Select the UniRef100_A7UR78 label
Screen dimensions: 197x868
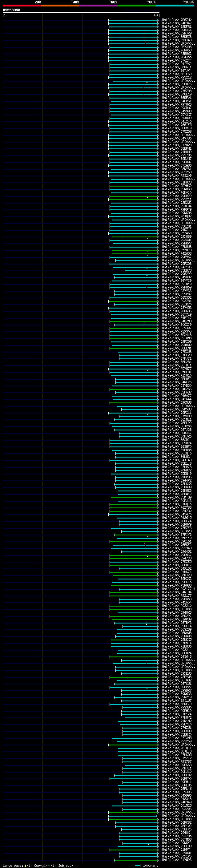click(x=177, y=467)
